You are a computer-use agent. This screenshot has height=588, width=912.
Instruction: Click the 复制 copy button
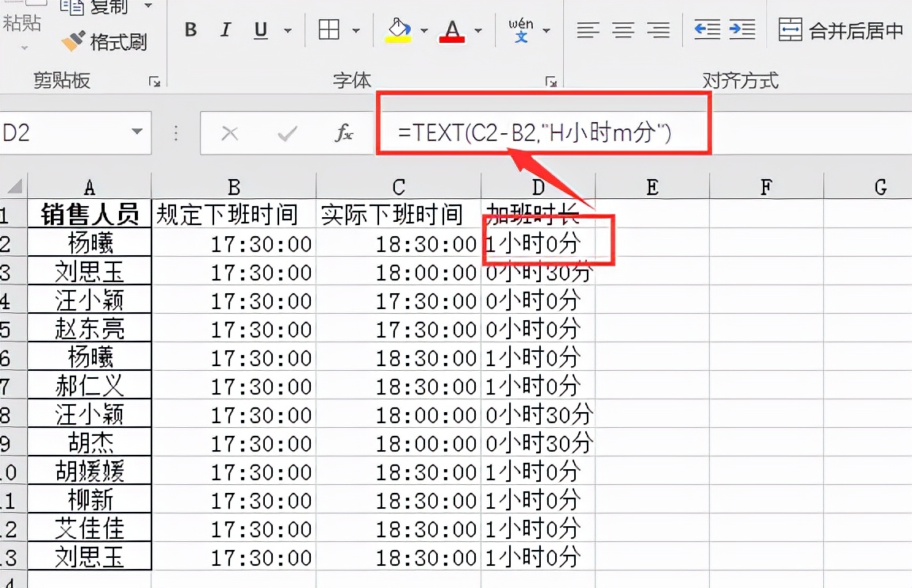point(94,7)
